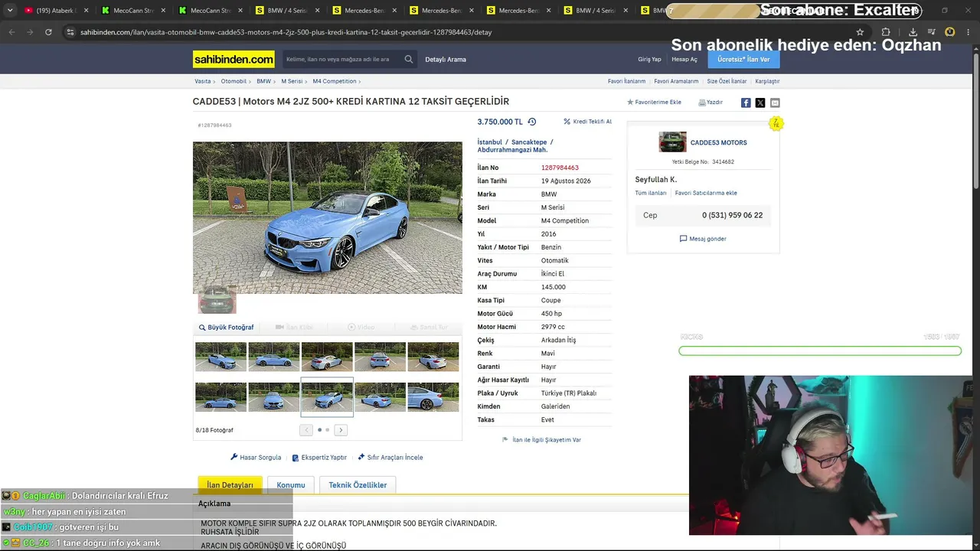Click the search magnifier button
980x551 pixels.
coord(409,59)
